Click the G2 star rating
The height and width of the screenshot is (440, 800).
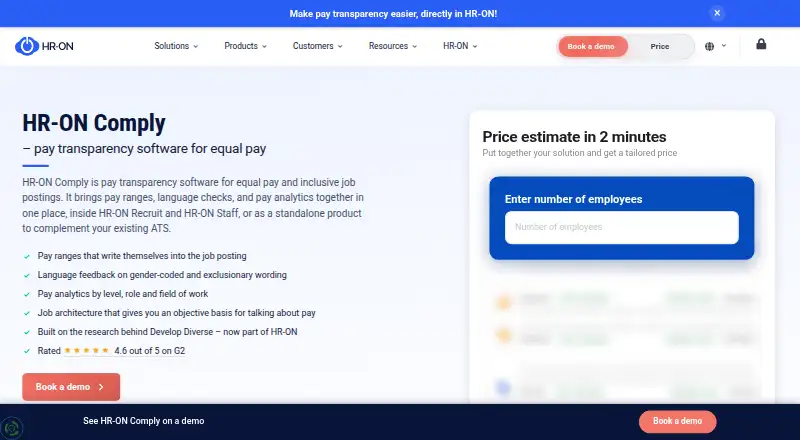click(x=86, y=351)
